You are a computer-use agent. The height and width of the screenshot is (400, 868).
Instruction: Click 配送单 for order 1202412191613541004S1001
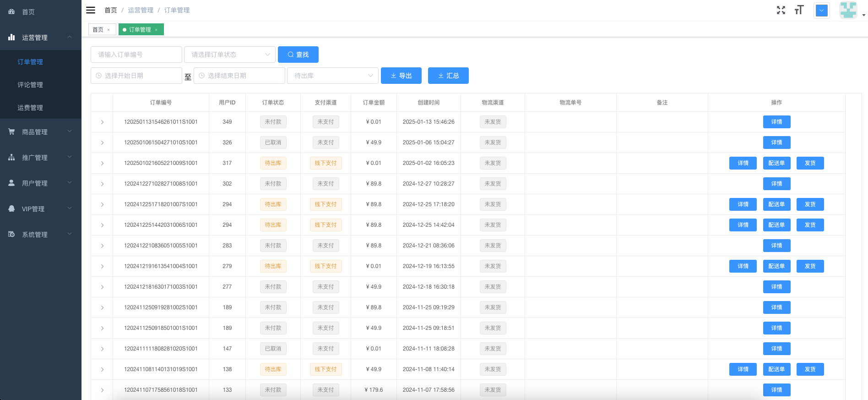tap(776, 266)
